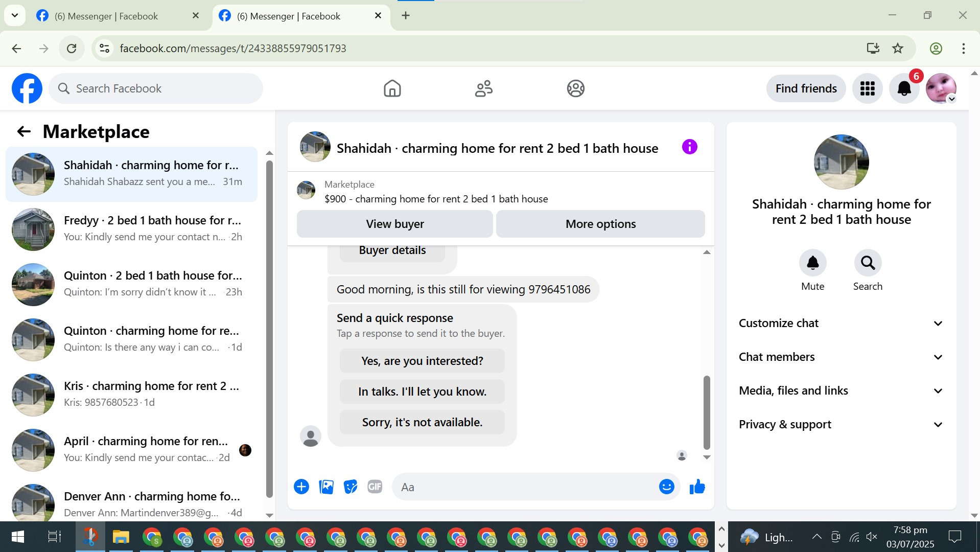Click the chat message scrollbar thumb
Image resolution: width=980 pixels, height=552 pixels.
(x=707, y=412)
